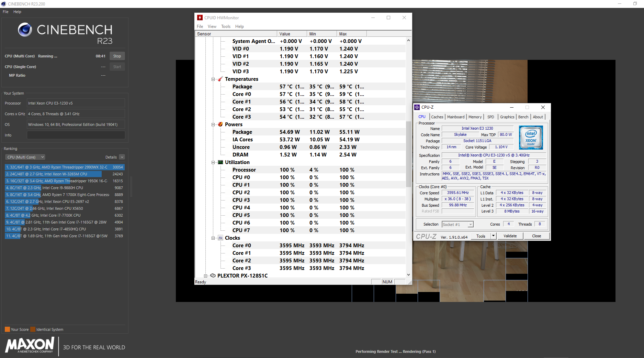The height and width of the screenshot is (358, 644).
Task: Open the Details arrow dropdown in Ranking
Action: (x=122, y=157)
